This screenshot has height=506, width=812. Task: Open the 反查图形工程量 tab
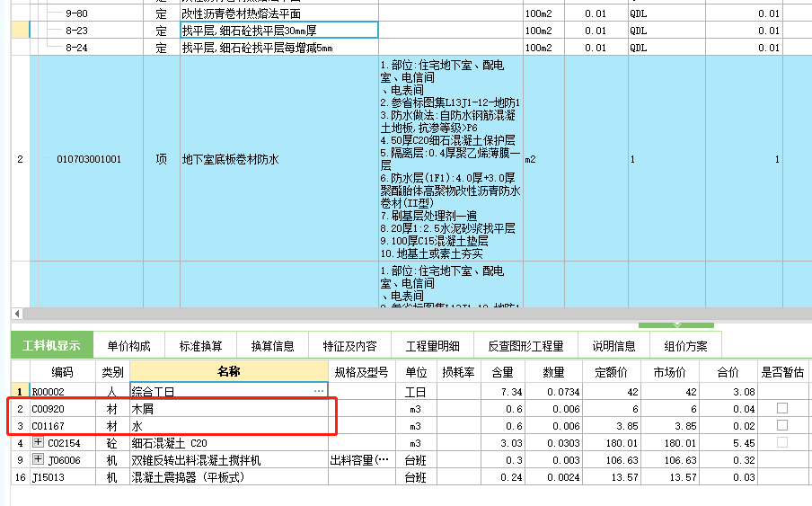(x=525, y=345)
